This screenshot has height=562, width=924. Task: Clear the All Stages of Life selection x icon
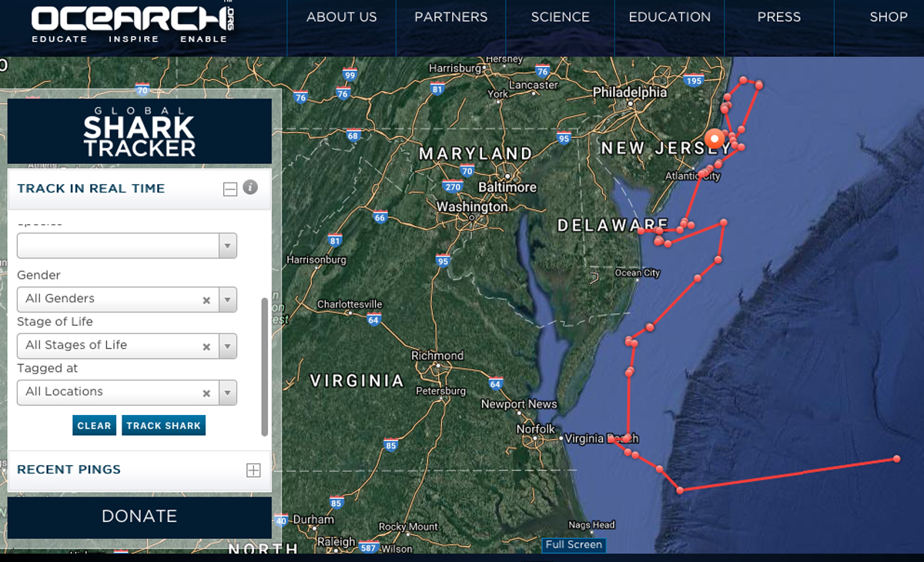206,346
